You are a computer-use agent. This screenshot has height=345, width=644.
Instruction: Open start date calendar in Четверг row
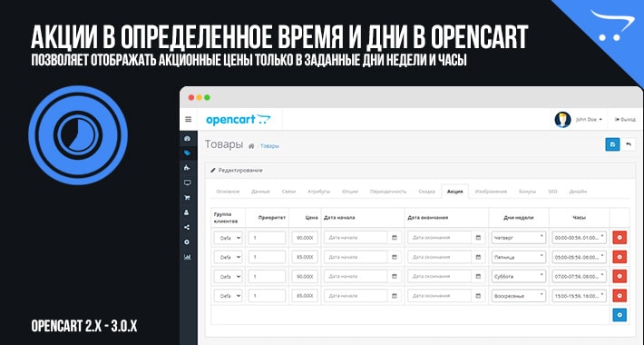pyautogui.click(x=395, y=237)
